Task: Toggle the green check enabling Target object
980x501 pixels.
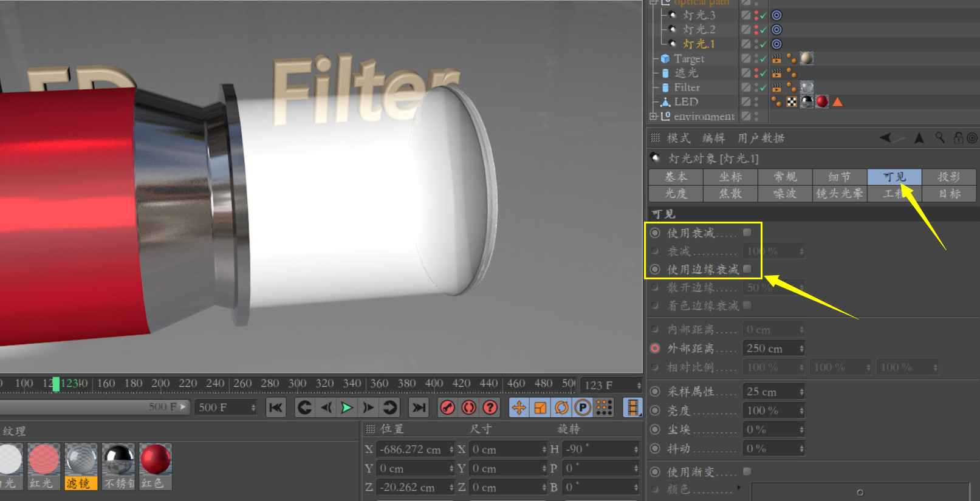Action: [763, 59]
